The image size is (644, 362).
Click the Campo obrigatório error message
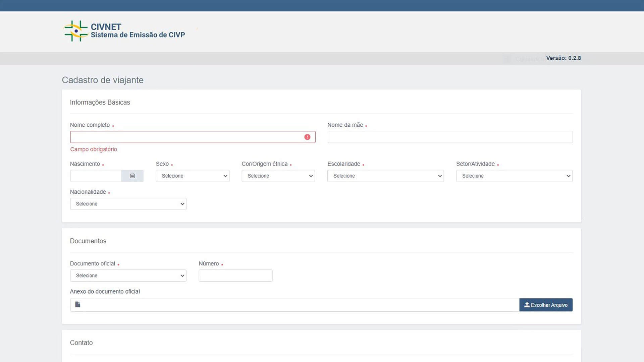[x=94, y=149]
